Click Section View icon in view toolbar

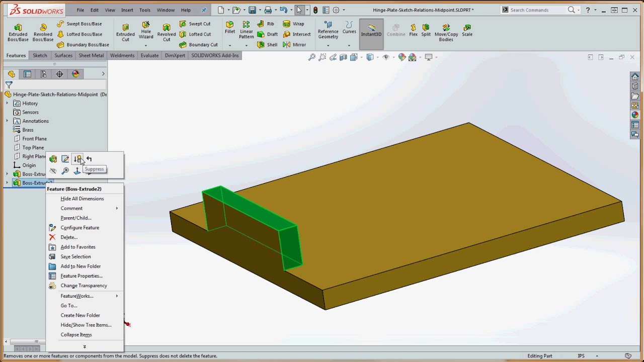(343, 57)
